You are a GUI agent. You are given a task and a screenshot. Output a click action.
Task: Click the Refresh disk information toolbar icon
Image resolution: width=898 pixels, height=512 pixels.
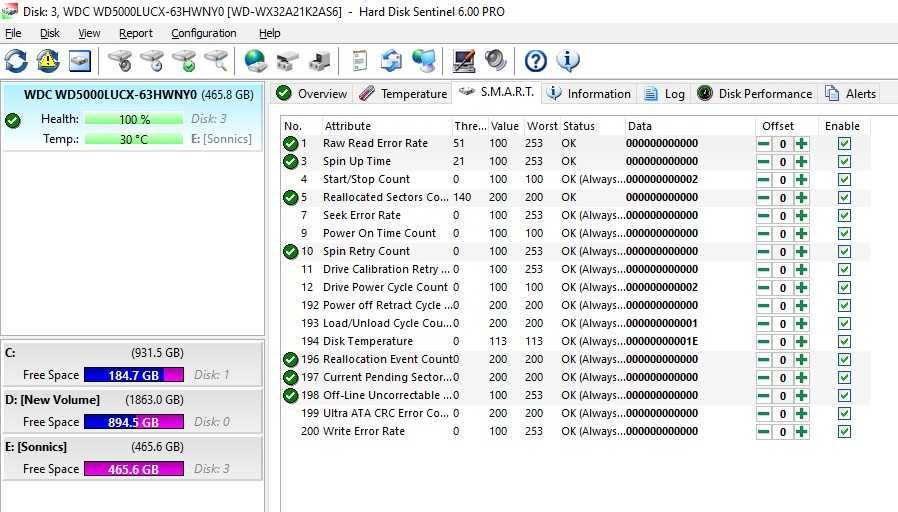point(16,61)
